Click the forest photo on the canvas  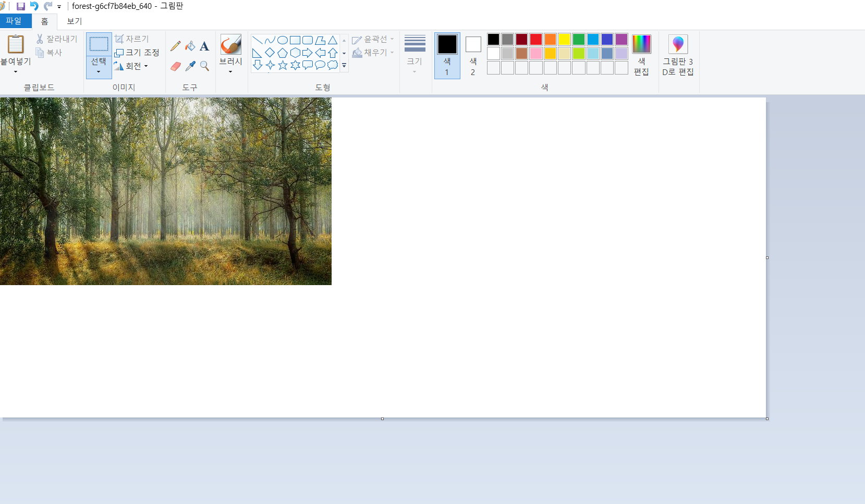coord(166,191)
